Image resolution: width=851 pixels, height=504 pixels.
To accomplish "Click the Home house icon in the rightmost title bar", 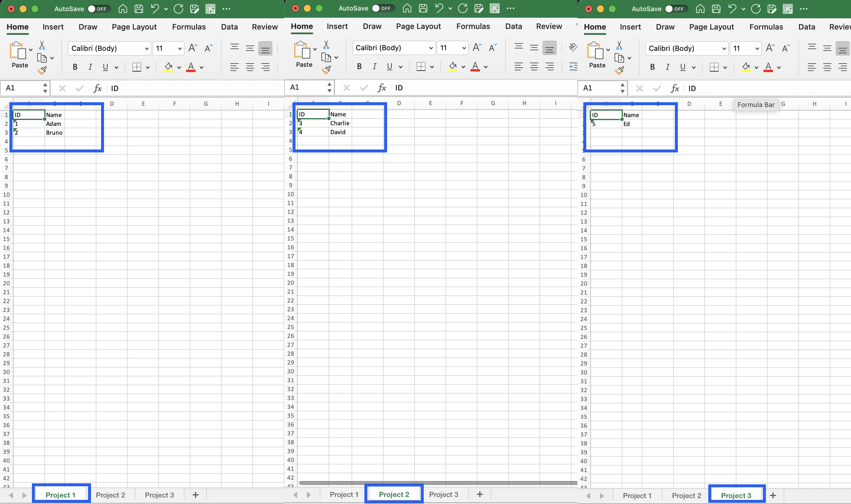I will (x=700, y=9).
